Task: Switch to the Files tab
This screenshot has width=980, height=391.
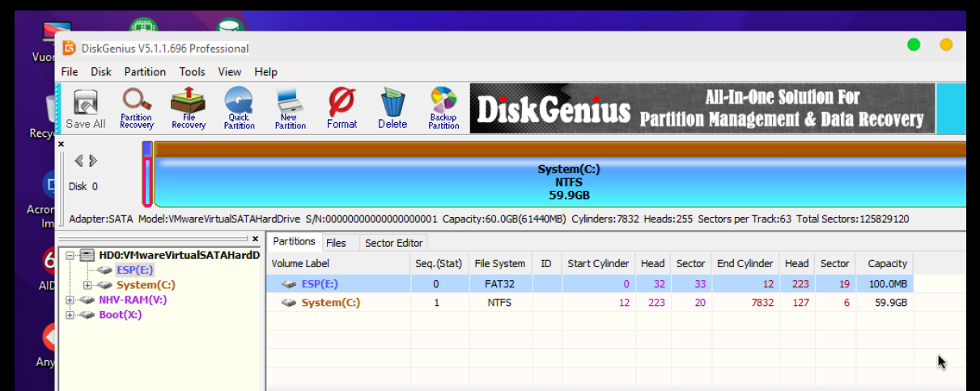Action: point(336,243)
